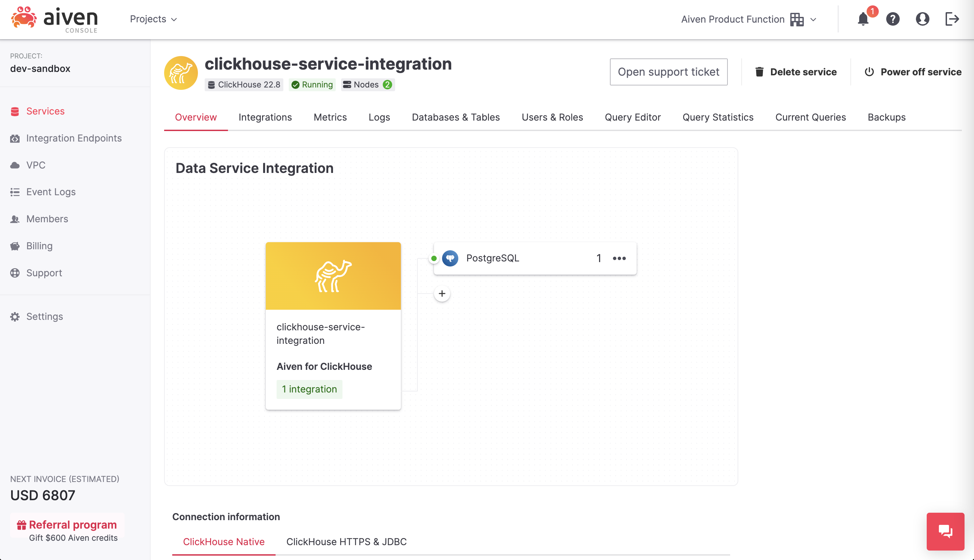Select the Users & Roles tab

coord(552,117)
